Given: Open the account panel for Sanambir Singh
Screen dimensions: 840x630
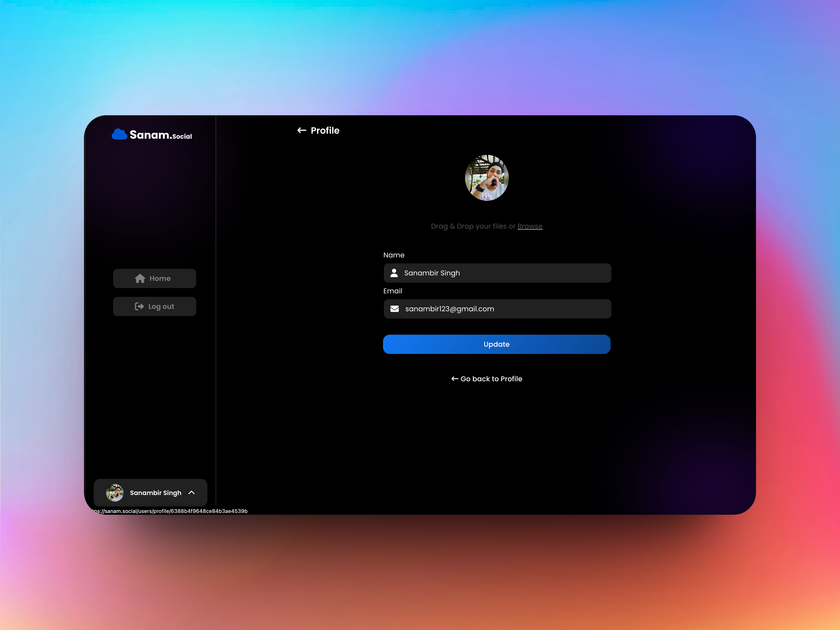Looking at the screenshot, I should pos(151,493).
